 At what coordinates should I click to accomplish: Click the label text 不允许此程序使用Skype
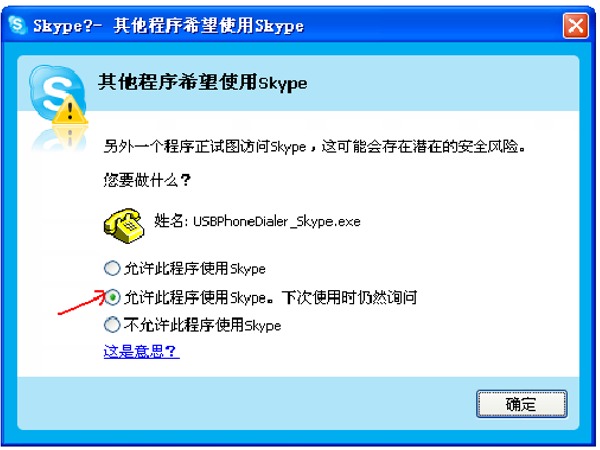click(x=202, y=325)
